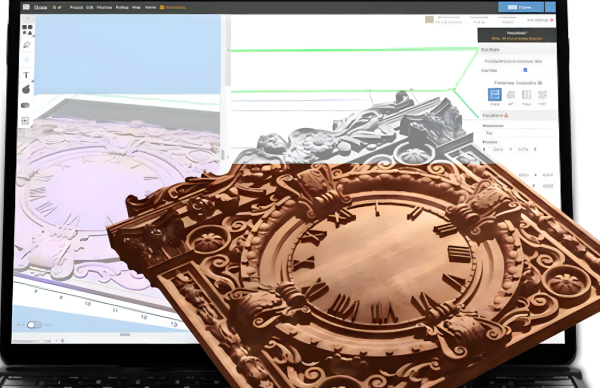
Task: Click the project name next to the logo
Action: click(x=40, y=7)
